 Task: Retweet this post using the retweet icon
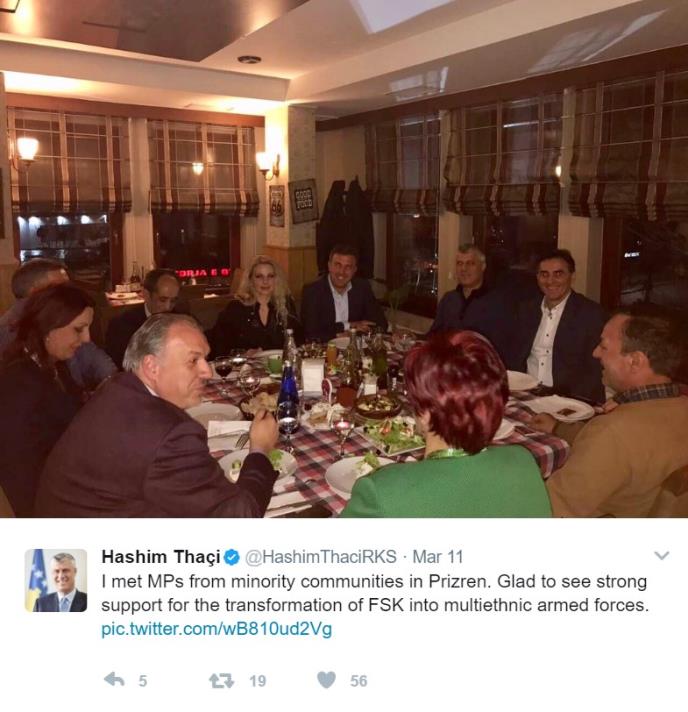tap(221, 680)
